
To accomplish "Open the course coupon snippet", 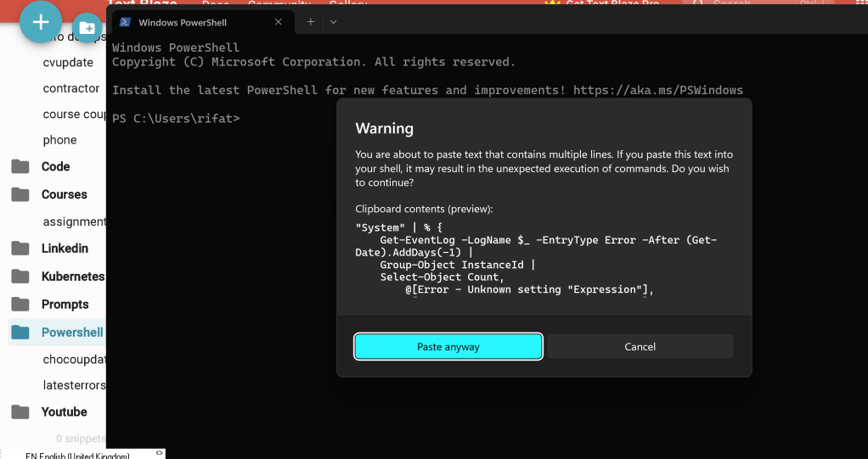I will pyautogui.click(x=74, y=115).
